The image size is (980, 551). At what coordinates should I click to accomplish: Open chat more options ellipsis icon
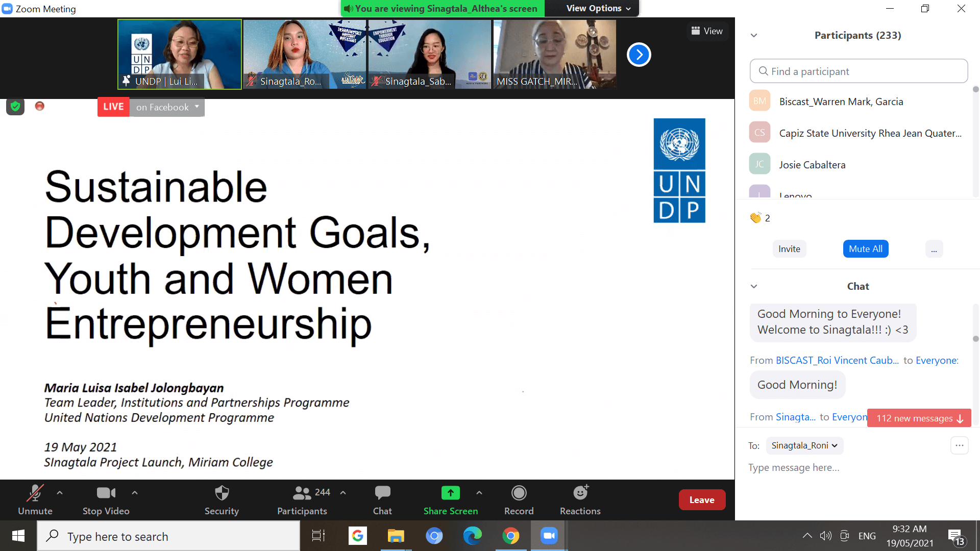pos(960,445)
